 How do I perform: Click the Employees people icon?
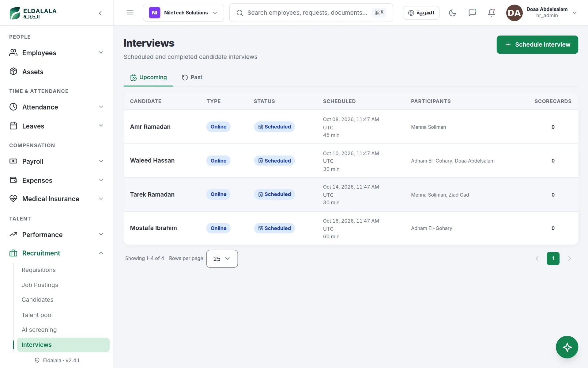[13, 52]
